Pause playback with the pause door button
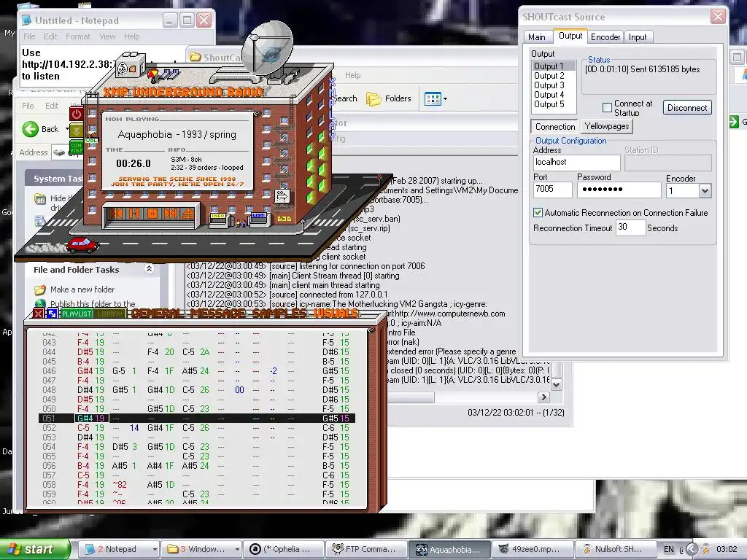 tap(134, 214)
